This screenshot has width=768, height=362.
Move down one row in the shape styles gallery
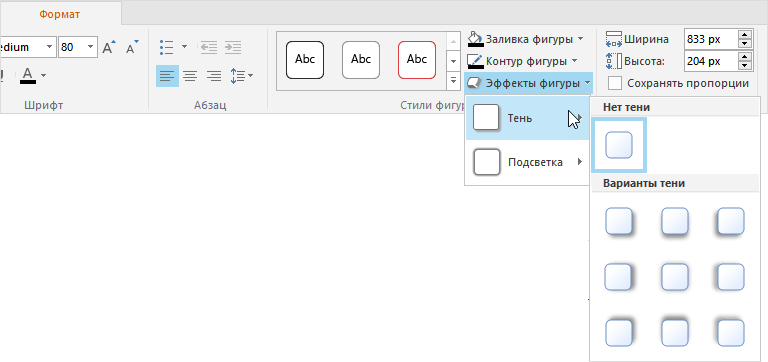pyautogui.click(x=453, y=61)
